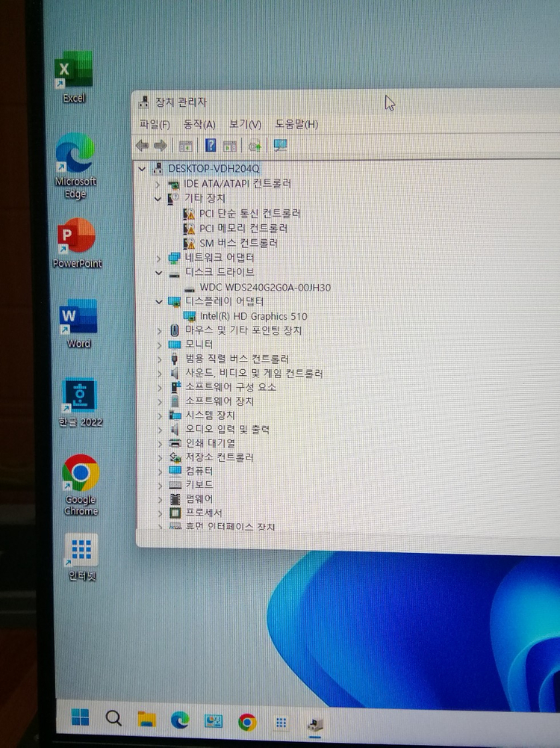This screenshot has height=748, width=560.
Task: Expand the 마우스 및 기타 포인팅 장치 category
Action: (160, 330)
